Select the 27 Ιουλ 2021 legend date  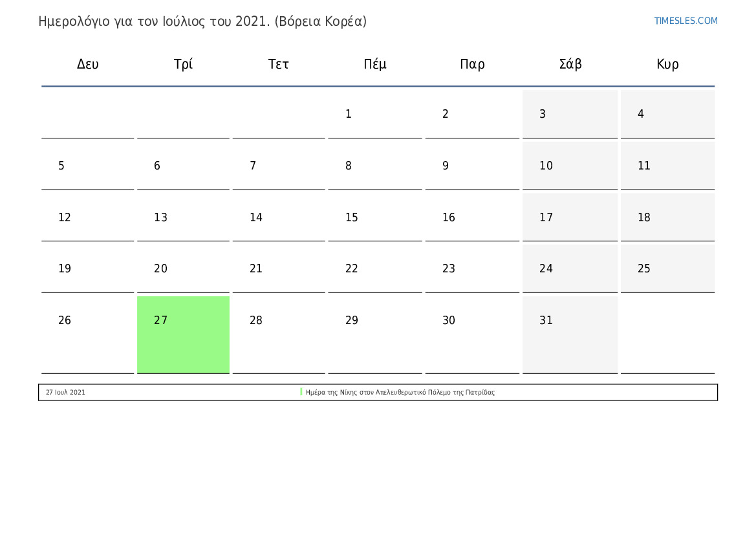pos(65,392)
